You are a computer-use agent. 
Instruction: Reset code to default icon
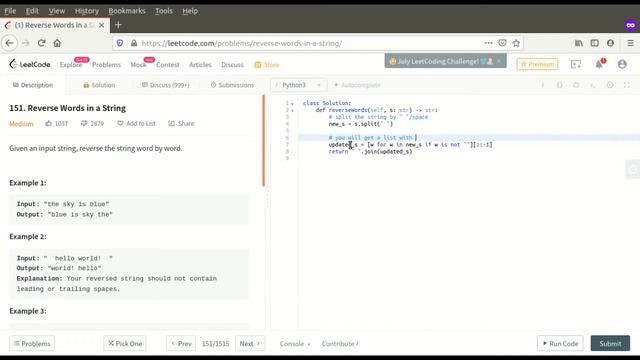coord(576,85)
